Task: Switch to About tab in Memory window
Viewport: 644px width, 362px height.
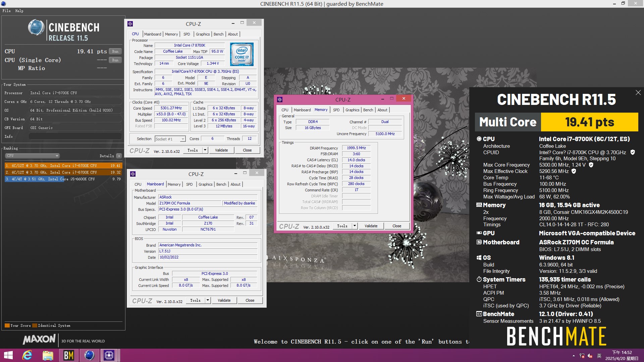Action: click(382, 110)
